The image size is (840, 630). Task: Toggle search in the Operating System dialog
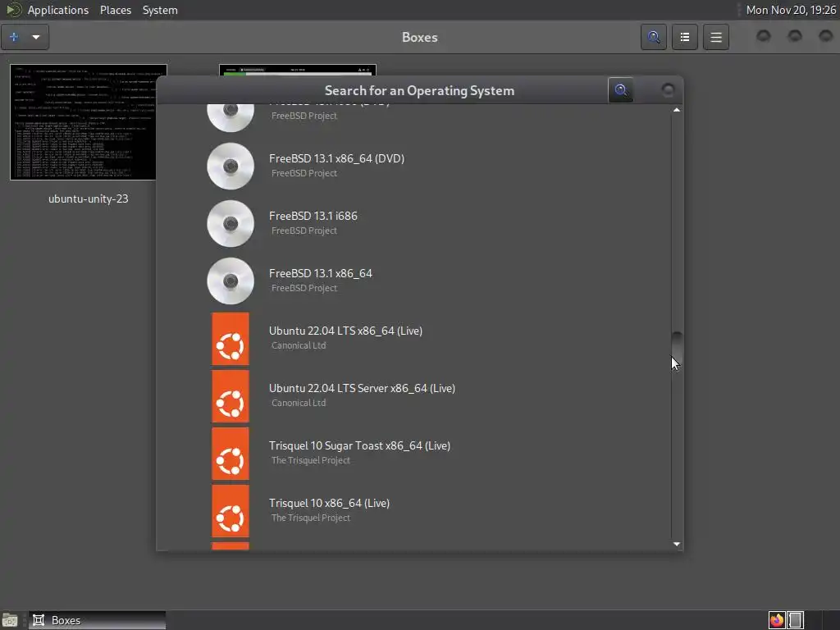point(621,90)
